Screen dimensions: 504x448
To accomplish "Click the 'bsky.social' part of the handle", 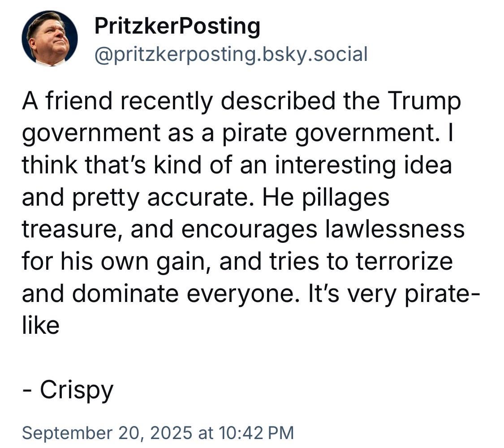I will pos(315,54).
